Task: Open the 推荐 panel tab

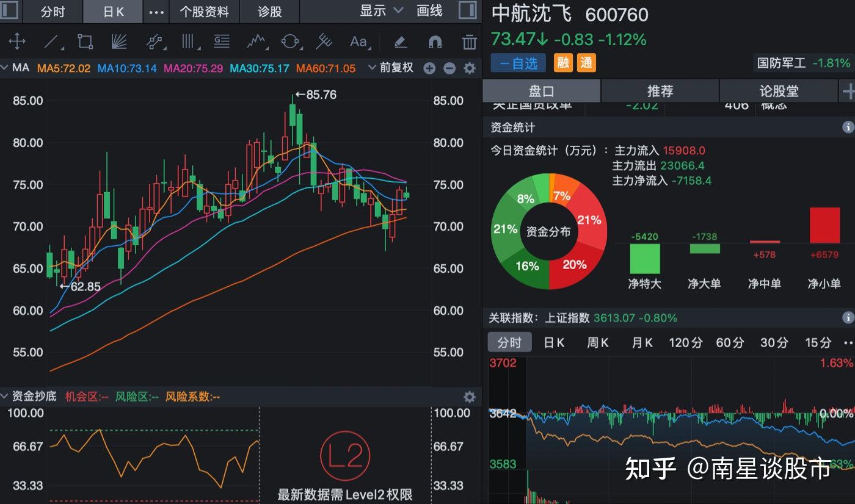Action: [660, 90]
